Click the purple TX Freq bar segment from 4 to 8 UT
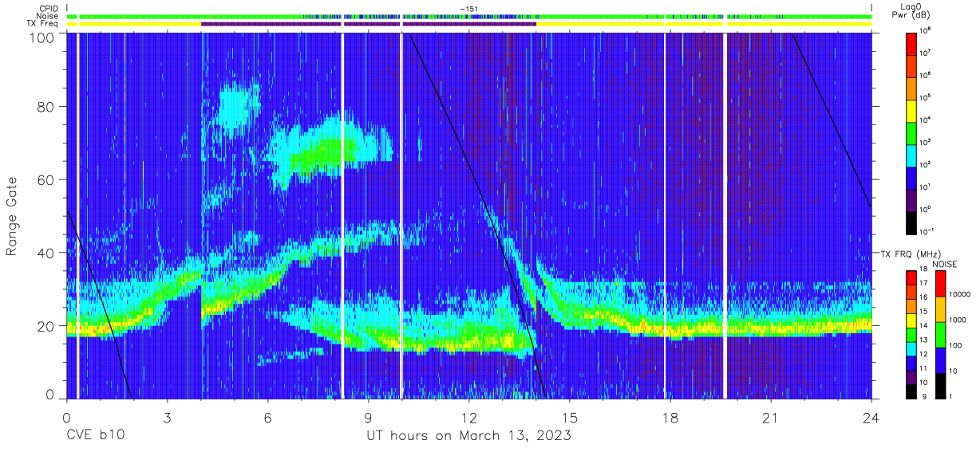 point(271,23)
